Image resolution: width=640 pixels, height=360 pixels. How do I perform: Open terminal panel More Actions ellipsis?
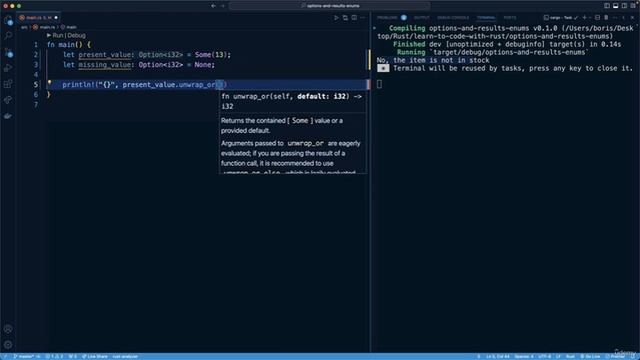615,18
